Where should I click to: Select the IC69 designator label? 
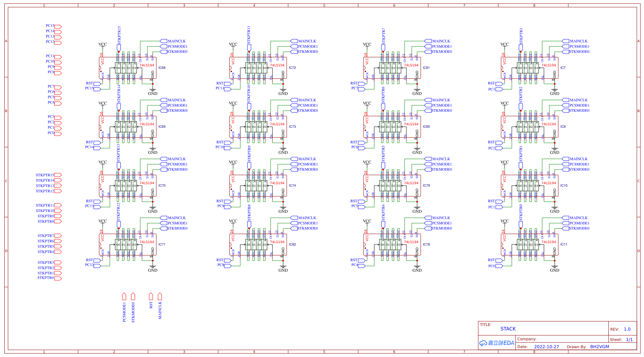point(162,127)
